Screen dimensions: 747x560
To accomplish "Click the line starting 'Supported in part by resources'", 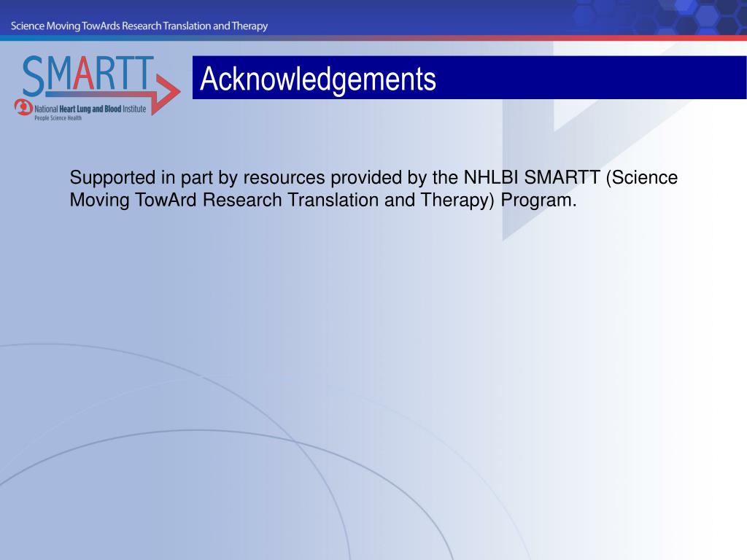I will (x=373, y=178).
